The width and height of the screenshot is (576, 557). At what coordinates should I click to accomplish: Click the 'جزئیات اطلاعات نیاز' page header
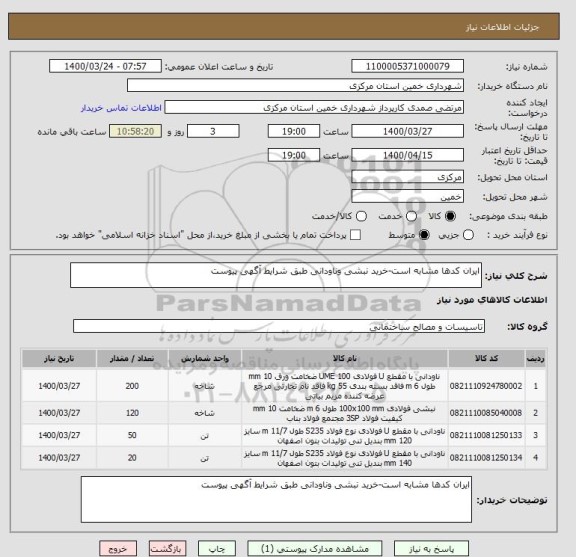pyautogui.click(x=502, y=28)
